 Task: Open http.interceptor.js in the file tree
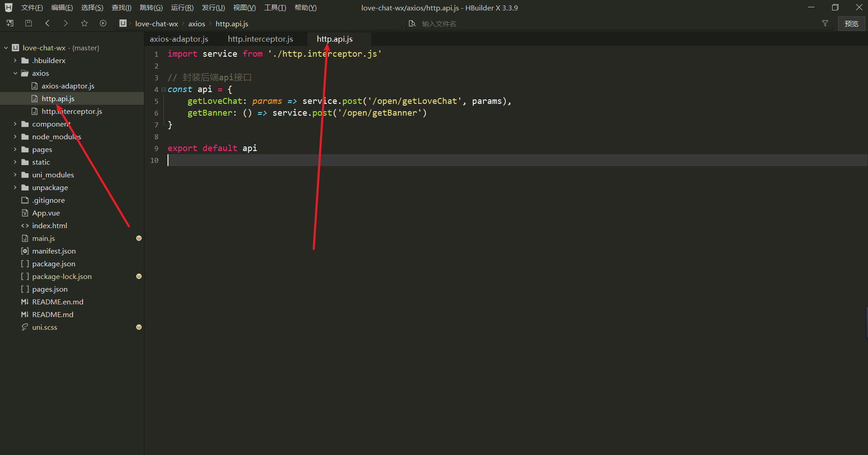(72, 111)
